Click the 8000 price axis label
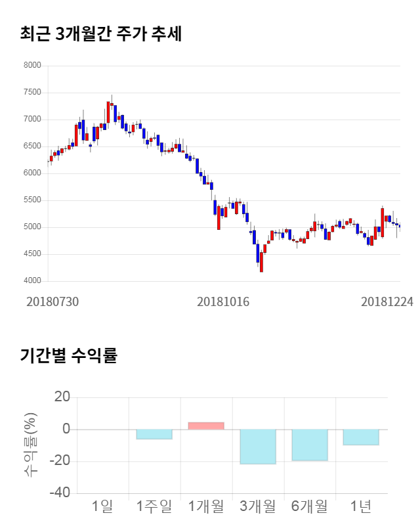This screenshot has width=420, height=532. coord(32,66)
